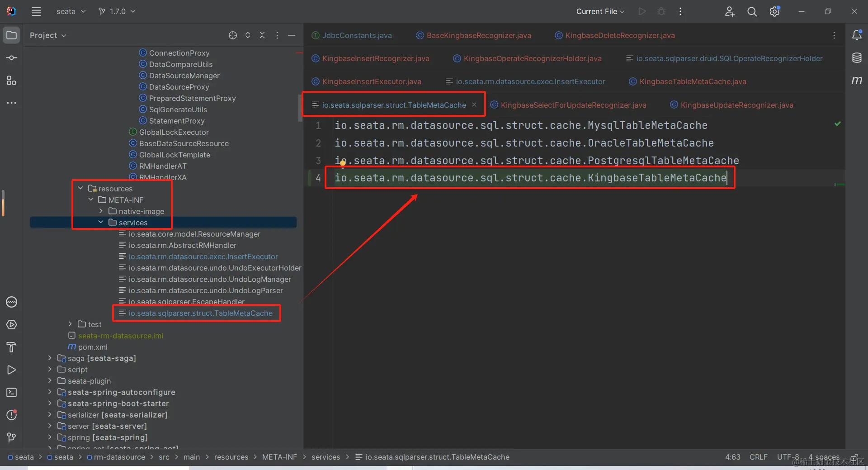Switch to KingbaseUpdateRecognizer.java tab
Screen dimensions: 868x470
(x=731, y=105)
